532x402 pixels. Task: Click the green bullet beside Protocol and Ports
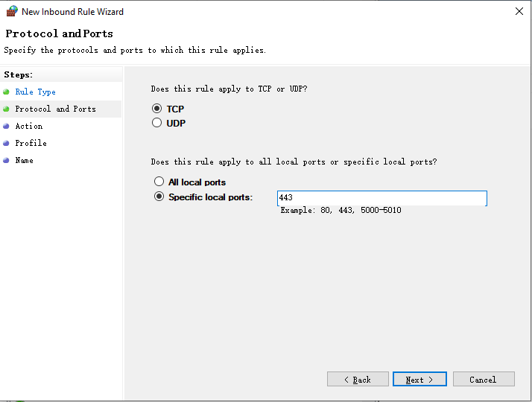6,109
